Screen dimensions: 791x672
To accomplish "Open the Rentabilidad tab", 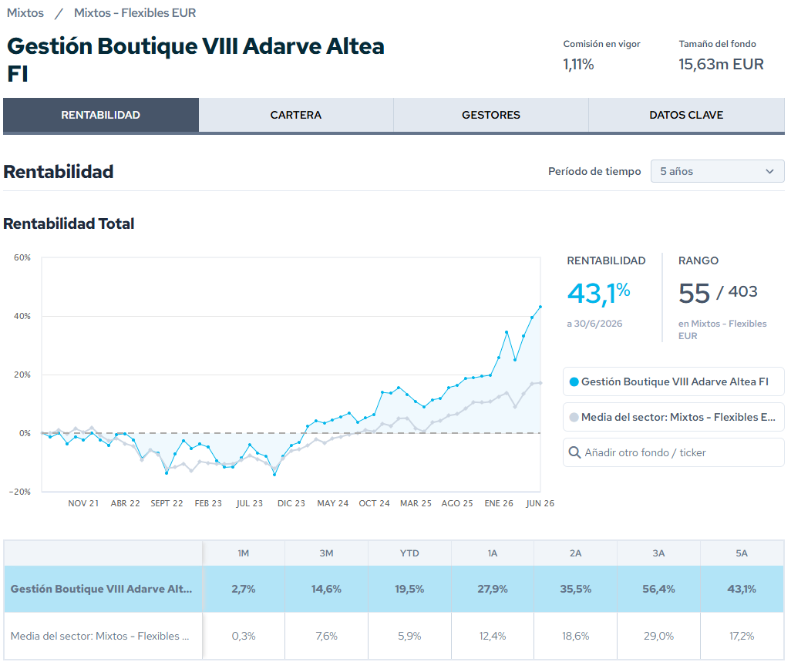I will click(101, 115).
